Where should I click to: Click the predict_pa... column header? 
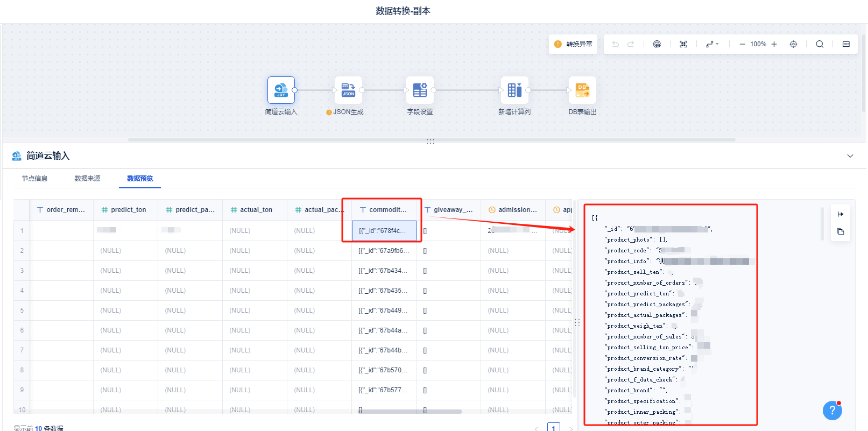(190, 210)
